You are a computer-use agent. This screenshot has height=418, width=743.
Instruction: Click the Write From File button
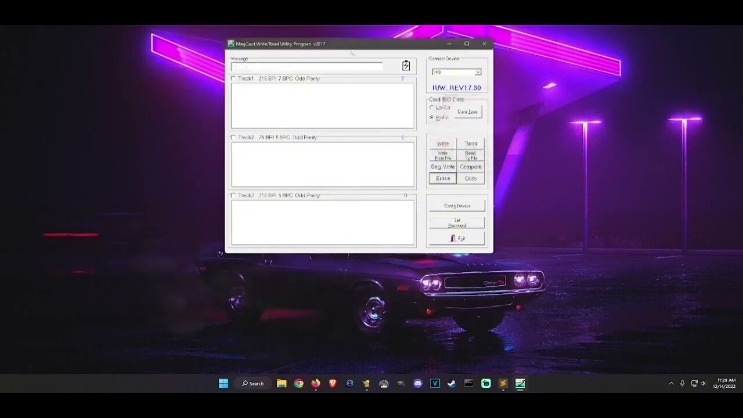point(443,155)
